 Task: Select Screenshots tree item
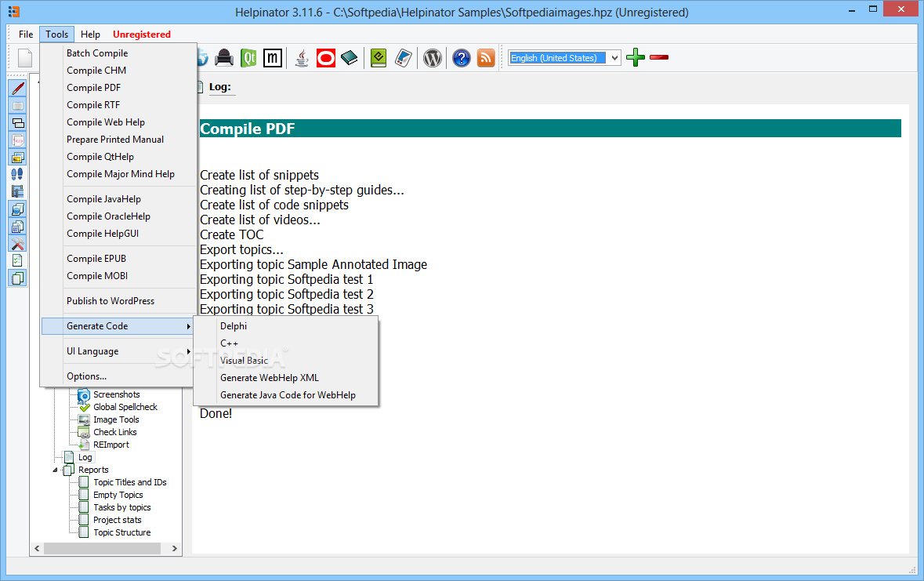[117, 394]
